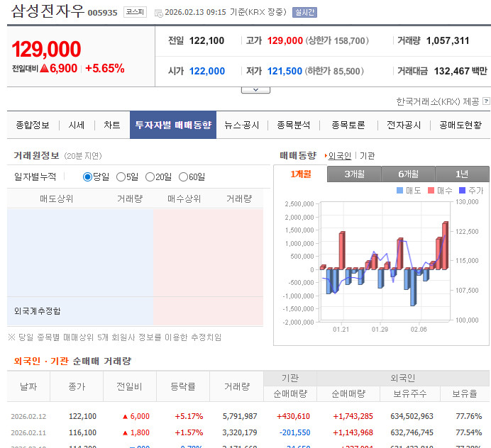The image size is (491, 448).
Task: Click the blue 매도 legend swatch
Action: pos(399,190)
